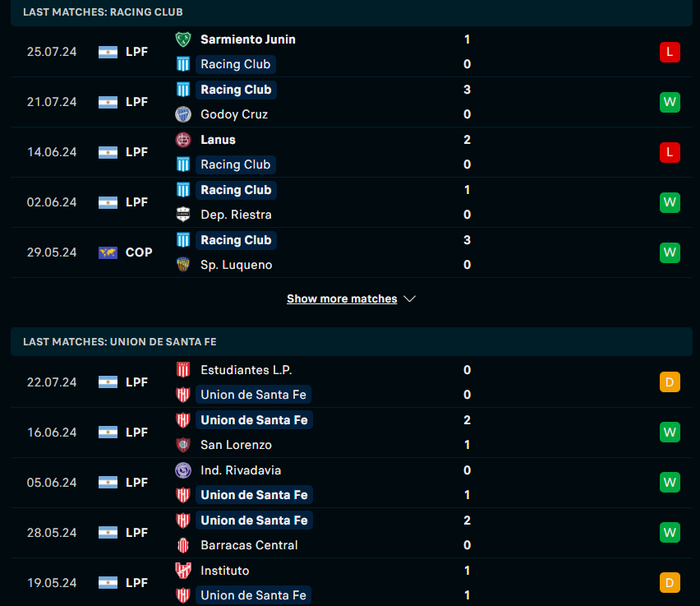
Task: Click the Sarmiento Junin team crest
Action: click(x=183, y=39)
